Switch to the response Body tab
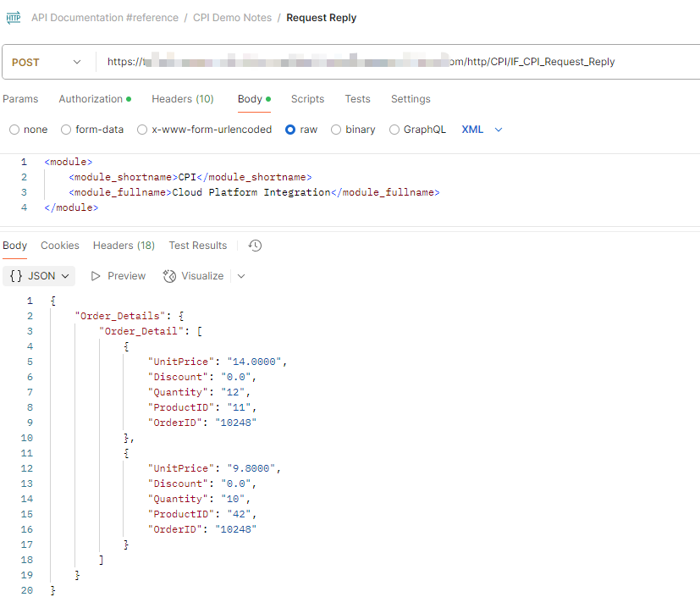Screen dimensions: 700x597 pos(14,246)
